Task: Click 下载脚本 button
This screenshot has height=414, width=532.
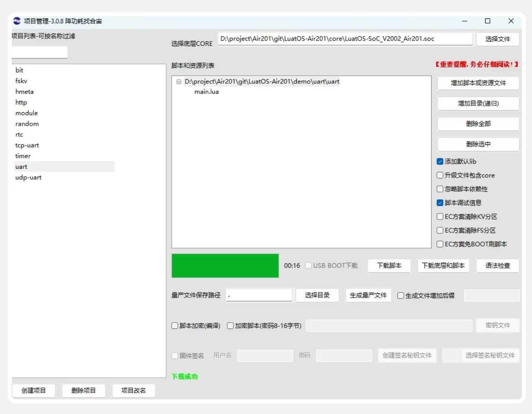Action: click(389, 266)
